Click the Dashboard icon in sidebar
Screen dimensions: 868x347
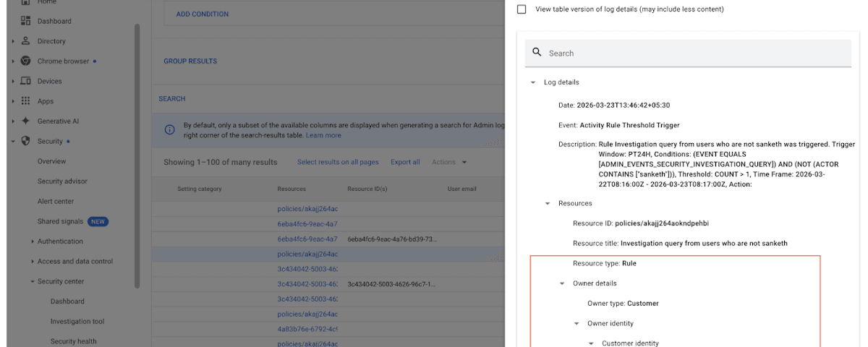26,21
